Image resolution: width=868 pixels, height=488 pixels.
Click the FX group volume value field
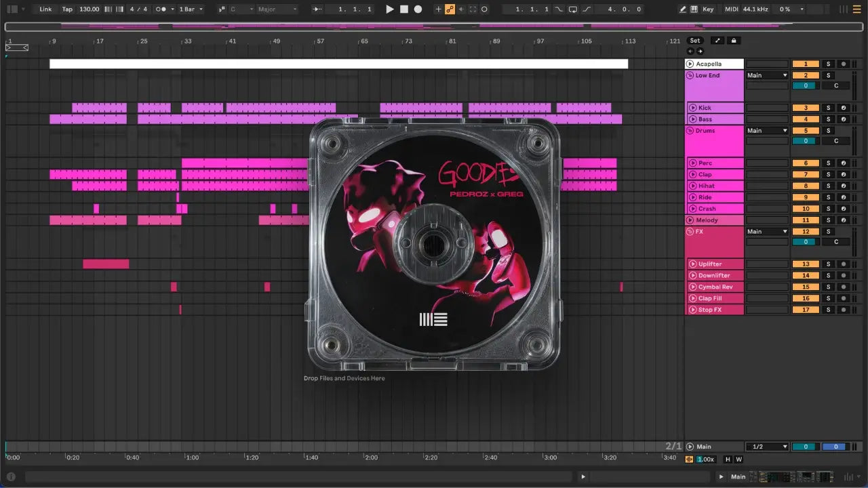click(806, 242)
